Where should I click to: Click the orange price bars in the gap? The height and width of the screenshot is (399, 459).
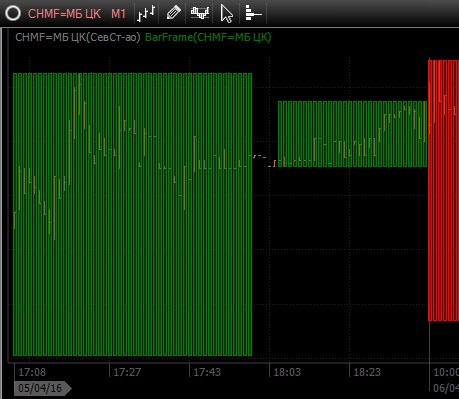click(x=265, y=160)
